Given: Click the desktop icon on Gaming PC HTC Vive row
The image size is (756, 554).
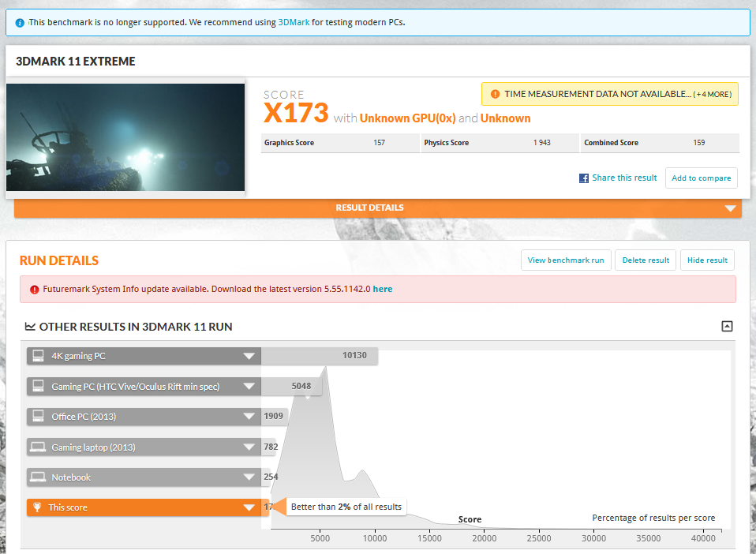Looking at the screenshot, I should coord(38,386).
